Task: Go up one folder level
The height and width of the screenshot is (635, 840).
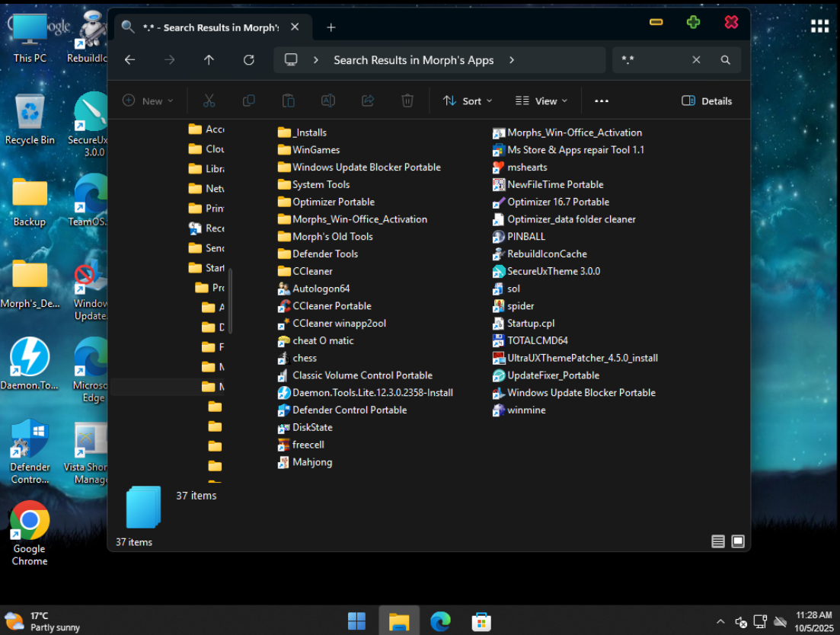Action: coord(209,60)
